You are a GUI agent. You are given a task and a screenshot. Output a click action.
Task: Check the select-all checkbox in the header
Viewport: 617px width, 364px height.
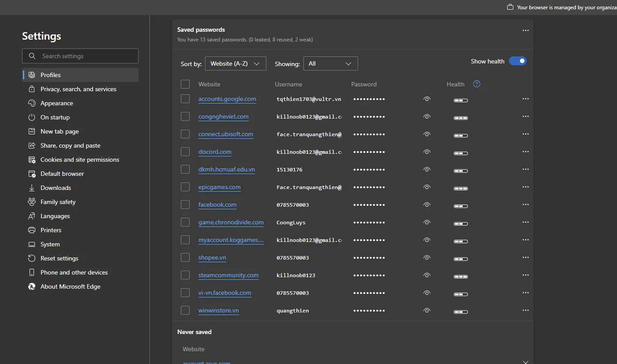185,84
